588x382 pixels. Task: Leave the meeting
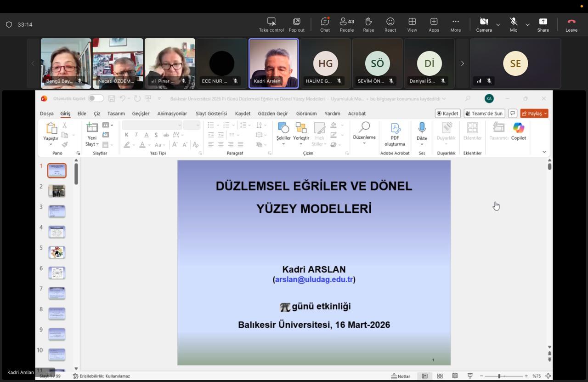click(x=571, y=25)
